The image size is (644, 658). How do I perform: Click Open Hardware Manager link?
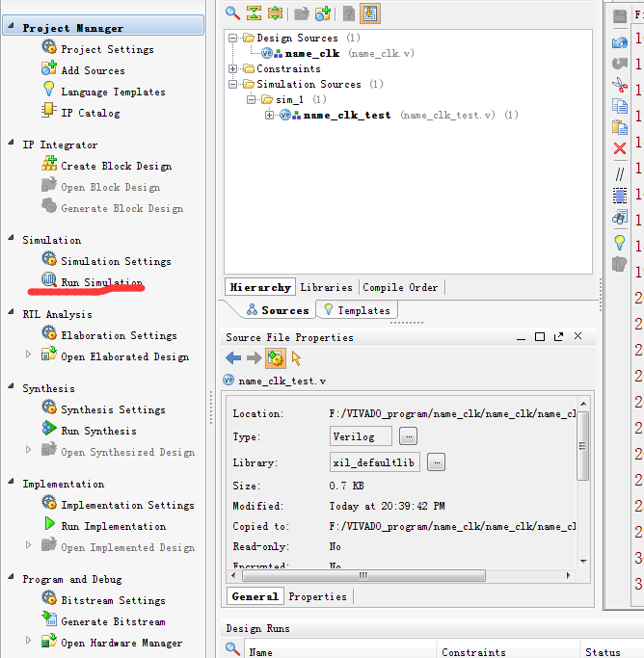[121, 643]
